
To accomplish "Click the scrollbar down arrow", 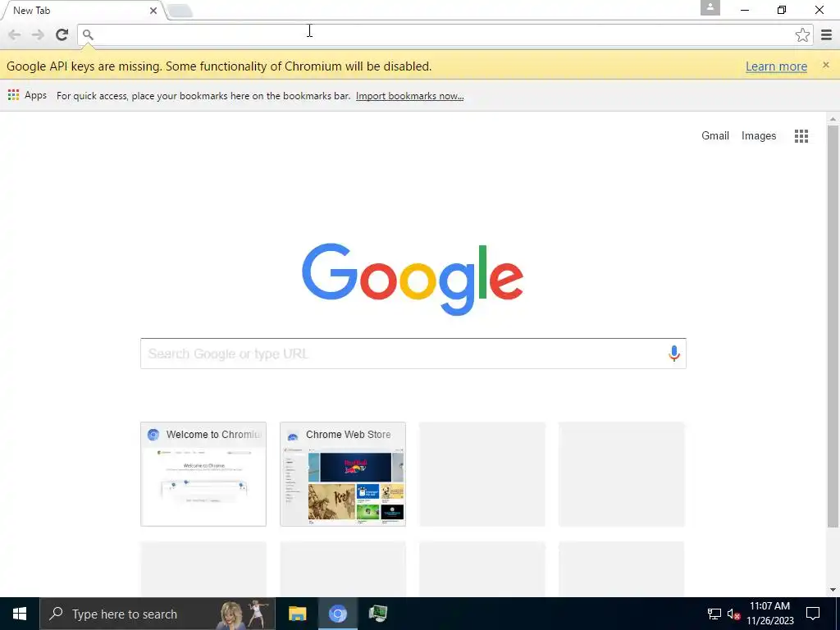I will point(833,591).
